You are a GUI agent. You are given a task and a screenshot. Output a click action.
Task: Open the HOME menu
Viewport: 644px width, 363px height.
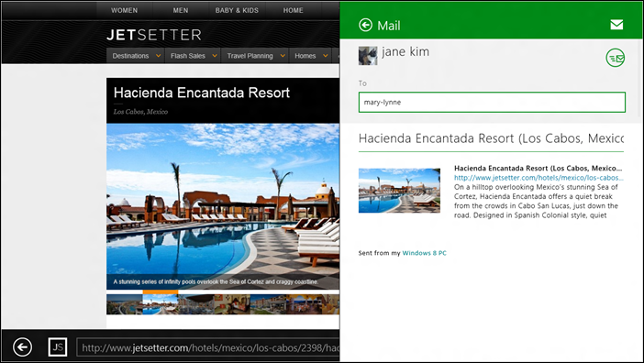[293, 10]
